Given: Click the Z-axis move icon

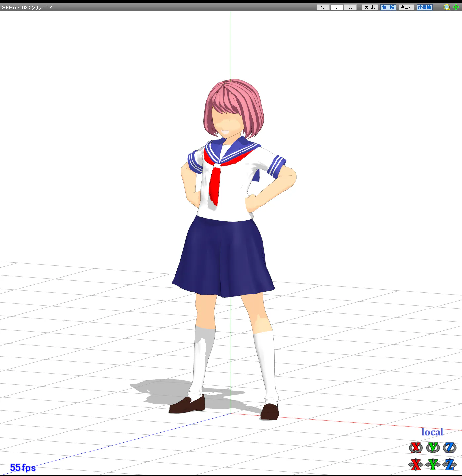Looking at the screenshot, I should tap(449, 464).
